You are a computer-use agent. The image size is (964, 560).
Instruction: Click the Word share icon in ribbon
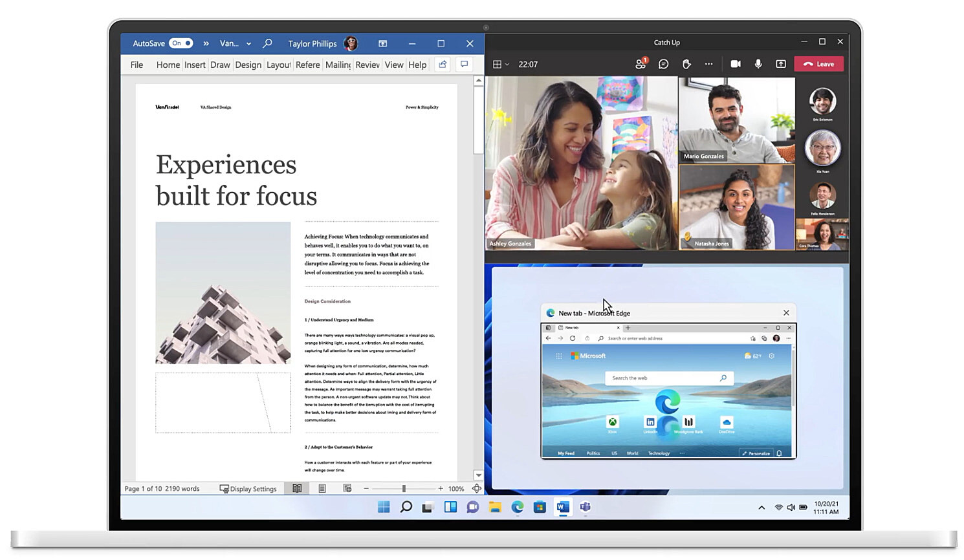click(443, 64)
